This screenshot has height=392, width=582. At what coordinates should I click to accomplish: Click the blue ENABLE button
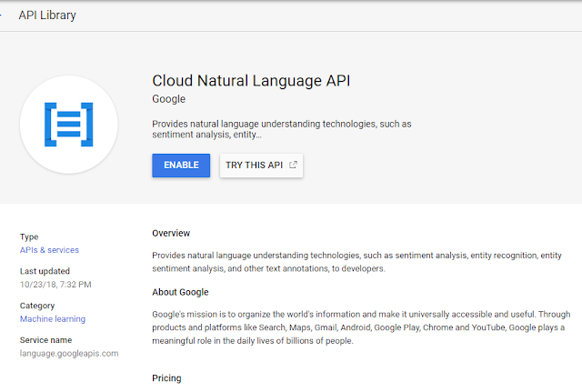tap(181, 166)
